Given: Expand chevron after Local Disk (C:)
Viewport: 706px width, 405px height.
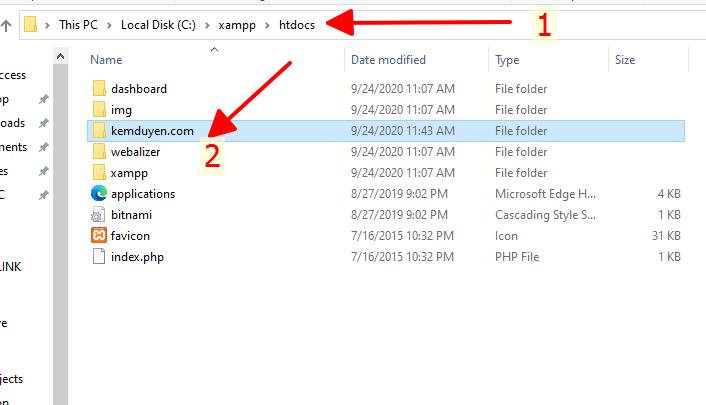Looking at the screenshot, I should 207,25.
